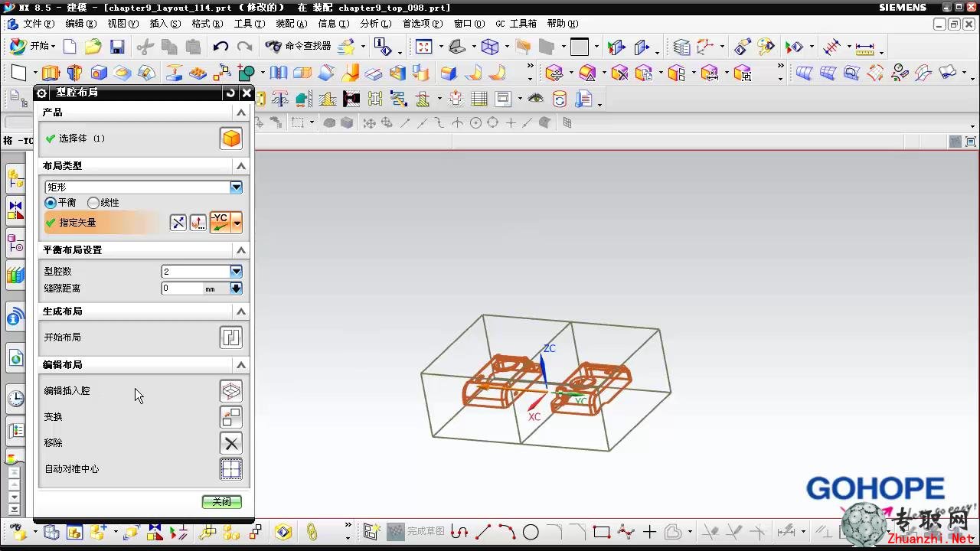This screenshot has height=551, width=980.
Task: Click the Auto Center icon
Action: [231, 469]
